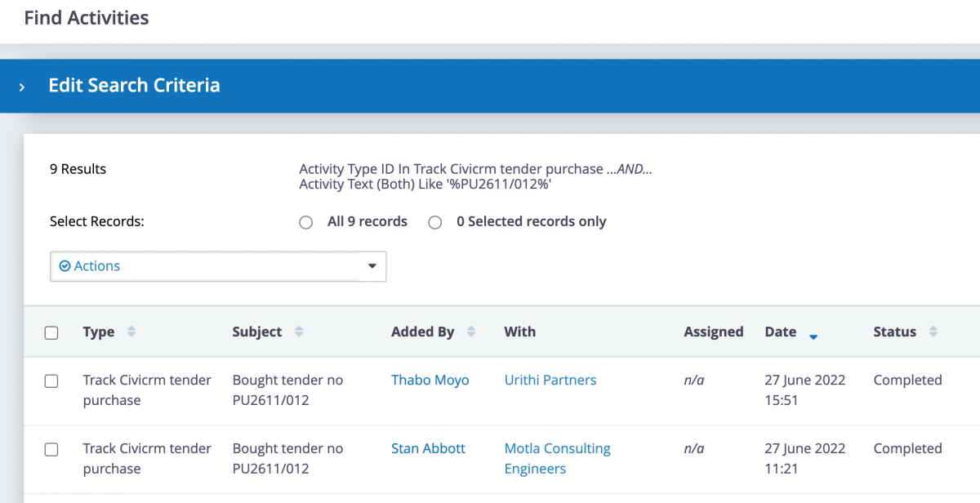The image size is (980, 503).
Task: Click the Edit Search Criteria header bar
Action: (490, 86)
